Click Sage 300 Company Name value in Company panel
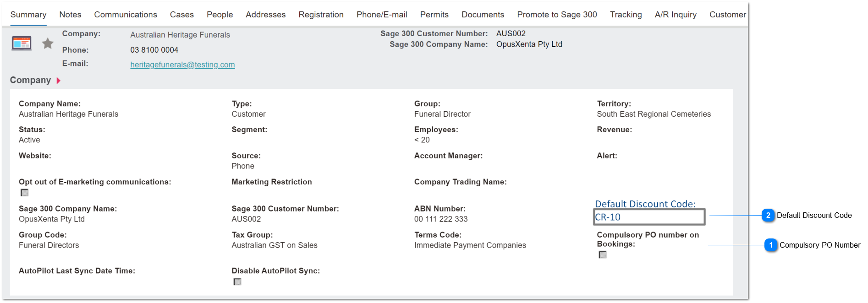 point(52,219)
